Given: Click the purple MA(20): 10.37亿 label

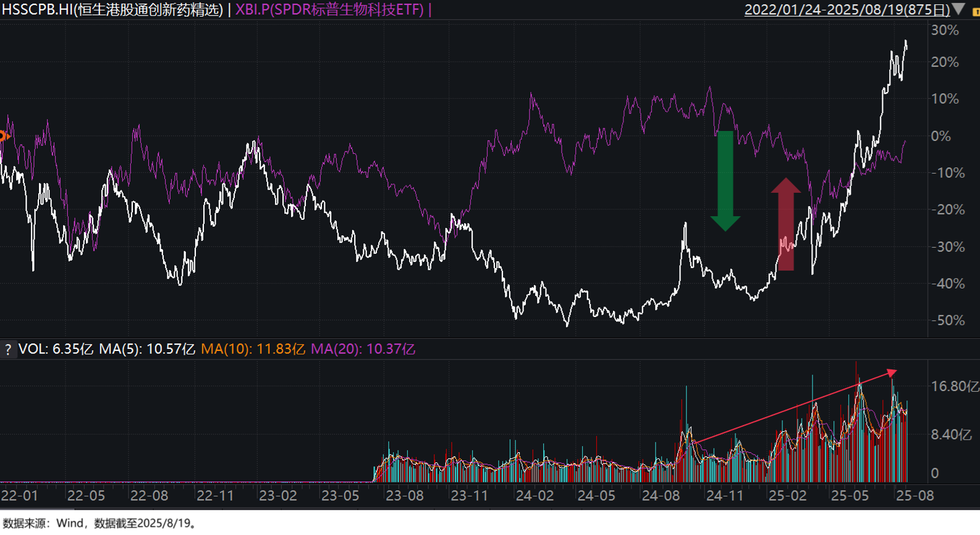Looking at the screenshot, I should pyautogui.click(x=363, y=349).
